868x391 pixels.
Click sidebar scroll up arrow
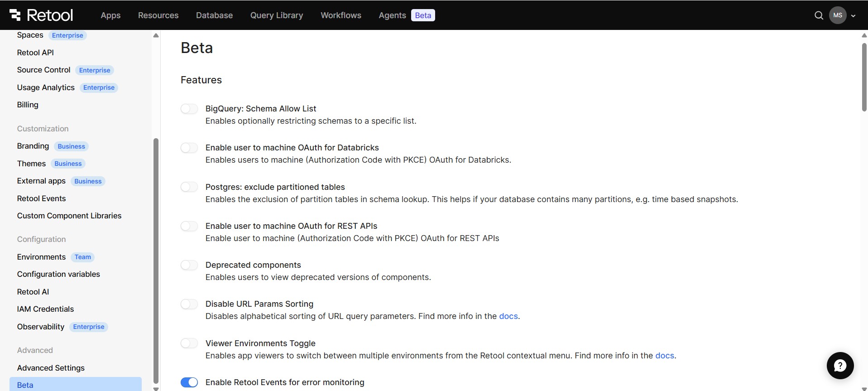(x=156, y=35)
